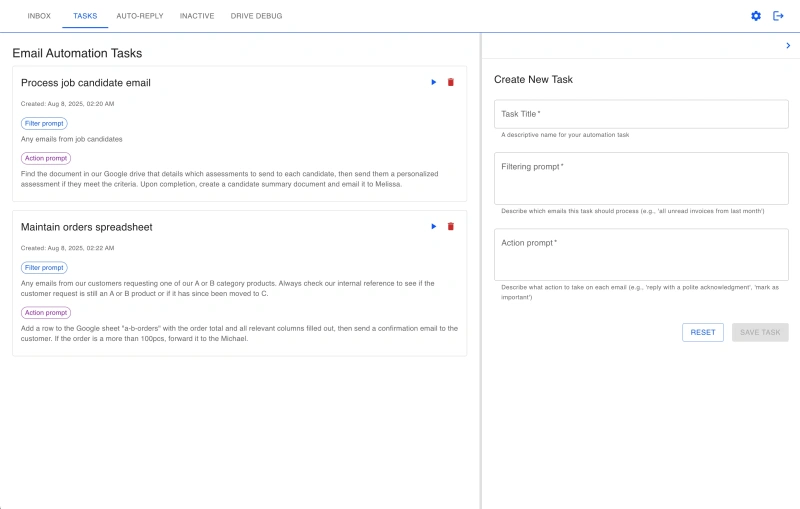Viewport: 800px width, 509px height.
Task: Run the Process job candidate email task
Action: (x=433, y=82)
